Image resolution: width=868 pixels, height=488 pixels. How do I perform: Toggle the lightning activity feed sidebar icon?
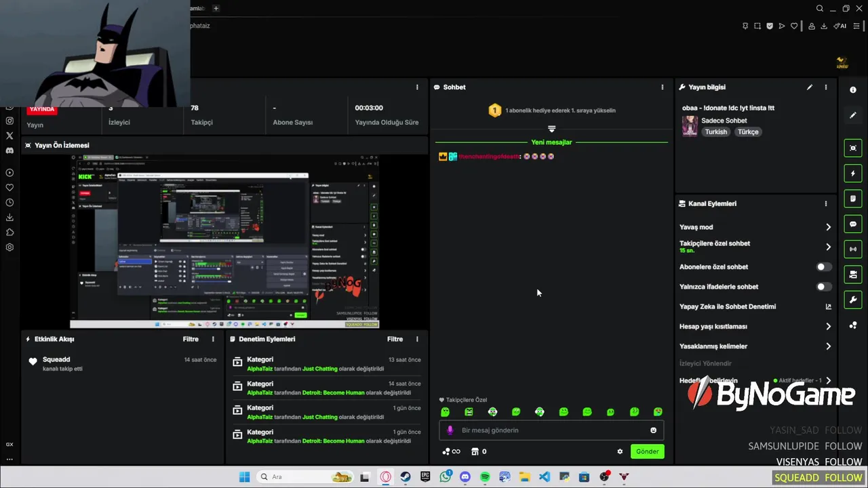tap(853, 174)
